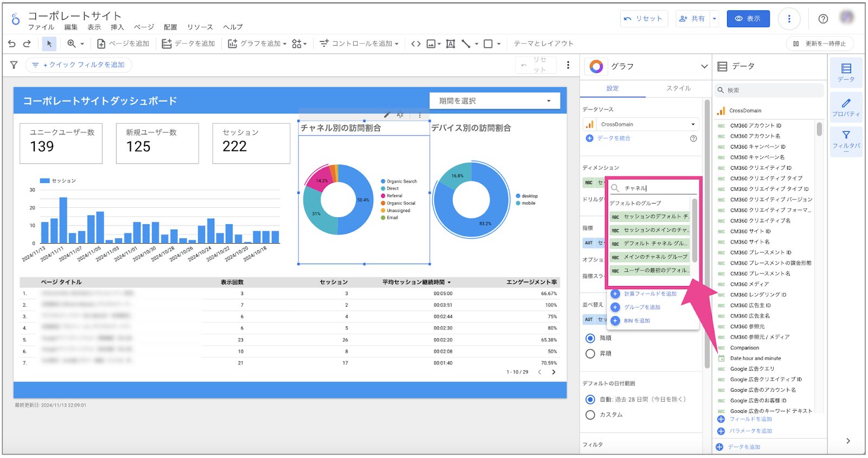Select メインのチャネル グループ dimension option
Viewport: 868px width, 458px height.
pos(649,257)
